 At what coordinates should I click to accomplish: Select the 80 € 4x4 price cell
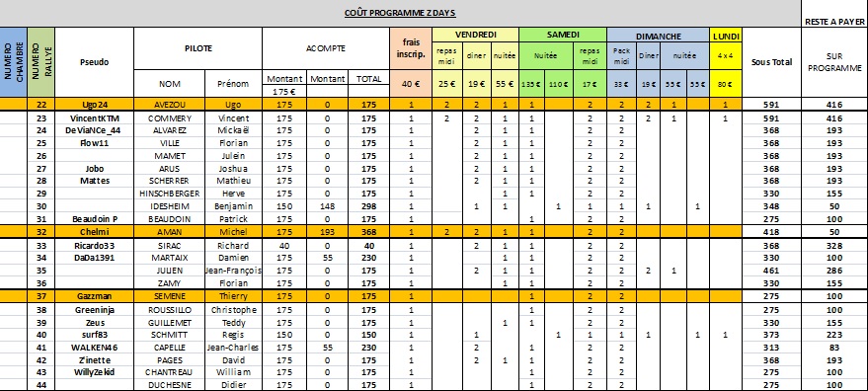click(x=725, y=85)
